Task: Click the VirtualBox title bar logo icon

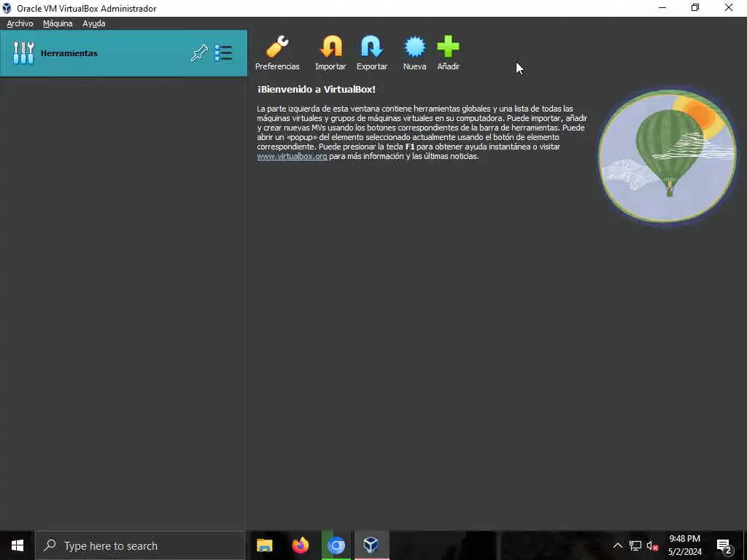Action: pyautogui.click(x=7, y=8)
